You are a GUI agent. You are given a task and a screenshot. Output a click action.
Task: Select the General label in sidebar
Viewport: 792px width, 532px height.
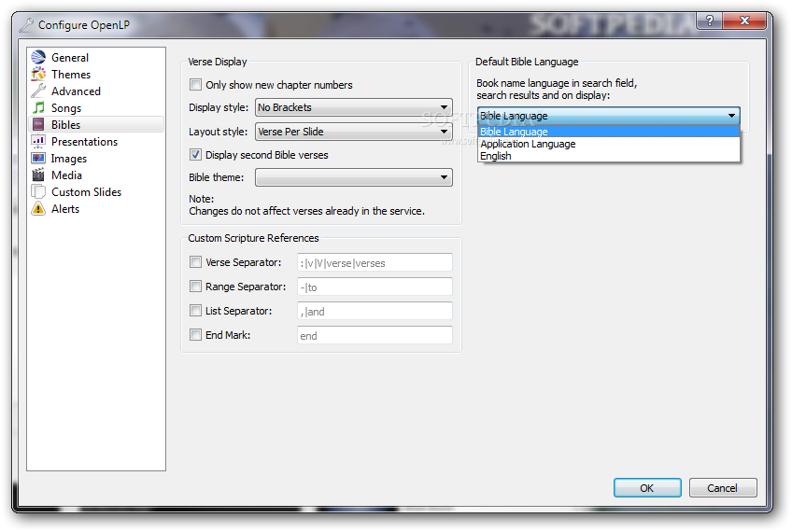[70, 58]
